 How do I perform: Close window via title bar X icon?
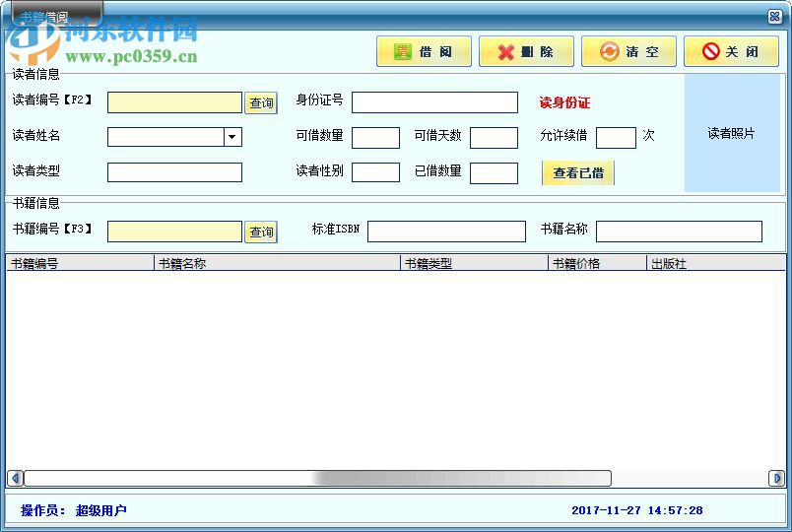pyautogui.click(x=774, y=17)
